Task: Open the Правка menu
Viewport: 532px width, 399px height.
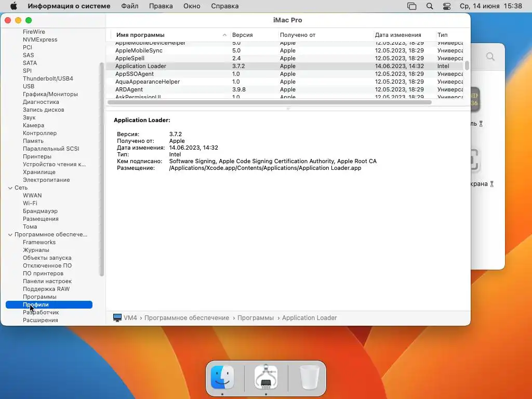Action: [x=161, y=6]
